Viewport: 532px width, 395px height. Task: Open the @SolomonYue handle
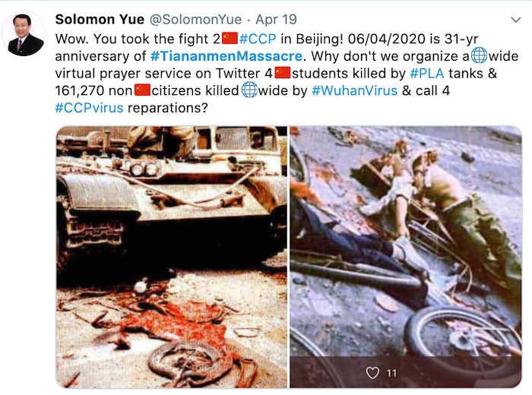[x=195, y=20]
